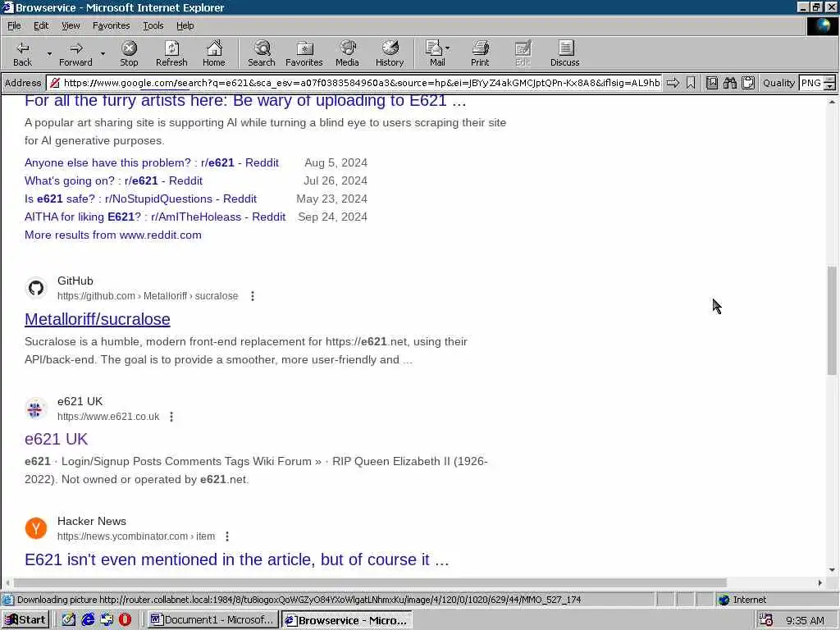The height and width of the screenshot is (630, 840).
Task: Click the vertical scrollbar down arrow
Action: [832, 570]
